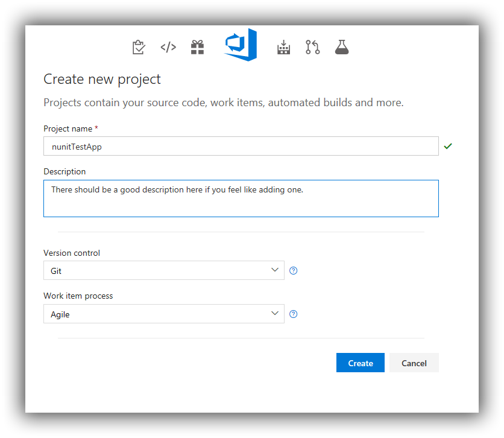Click the test flask icon
Viewport: 504px width, 438px height.
click(x=342, y=47)
